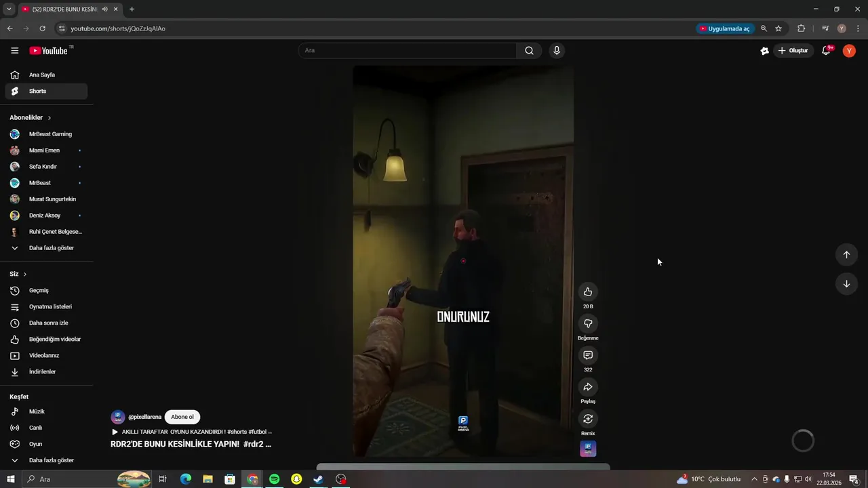868x488 pixels.
Task: Click the Abone ol subscribe button
Action: point(182,417)
